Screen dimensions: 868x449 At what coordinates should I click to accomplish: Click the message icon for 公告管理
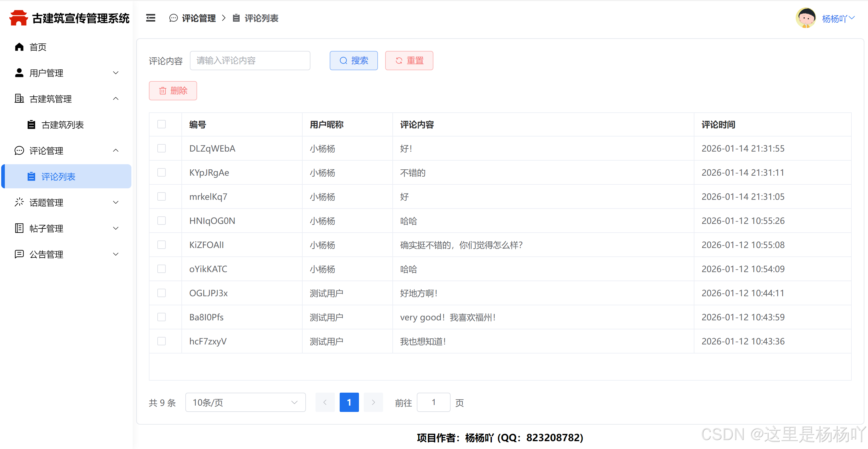(19, 254)
